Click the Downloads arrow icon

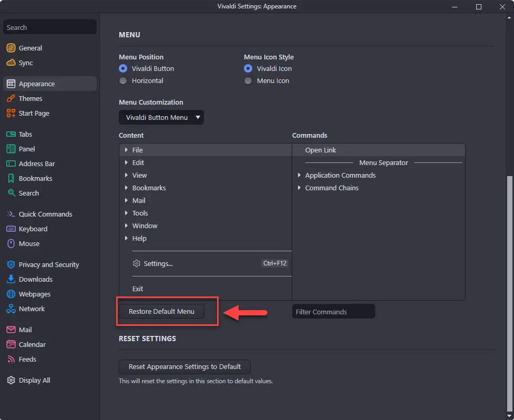click(x=11, y=279)
